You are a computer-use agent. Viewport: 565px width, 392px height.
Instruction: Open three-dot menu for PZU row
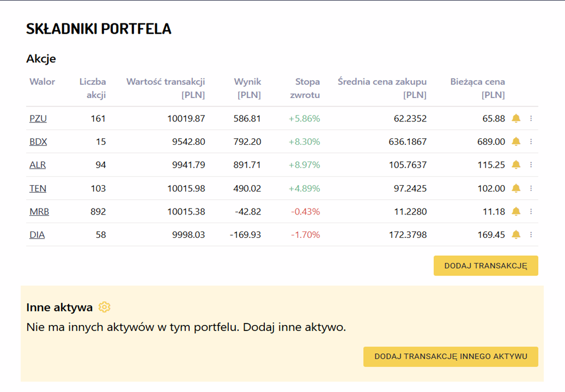point(531,118)
